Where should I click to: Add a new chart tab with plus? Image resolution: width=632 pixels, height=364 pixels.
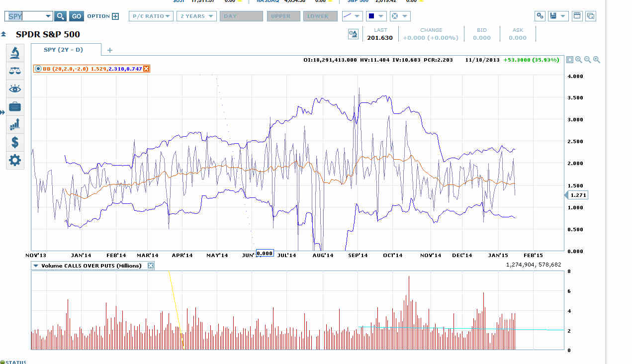point(110,50)
